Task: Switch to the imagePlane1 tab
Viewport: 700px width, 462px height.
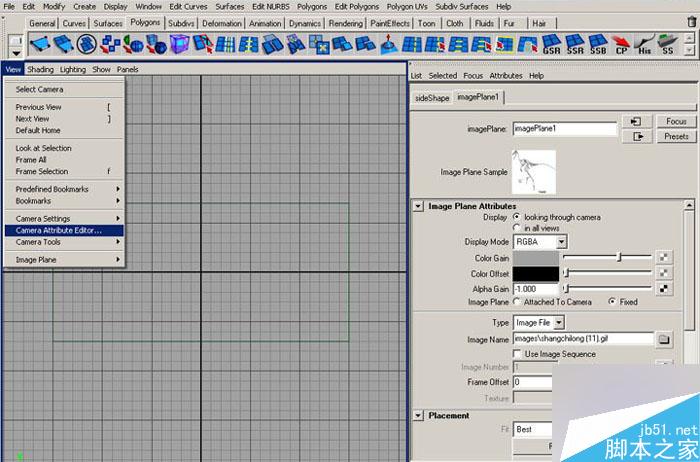Action: pyautogui.click(x=478, y=97)
